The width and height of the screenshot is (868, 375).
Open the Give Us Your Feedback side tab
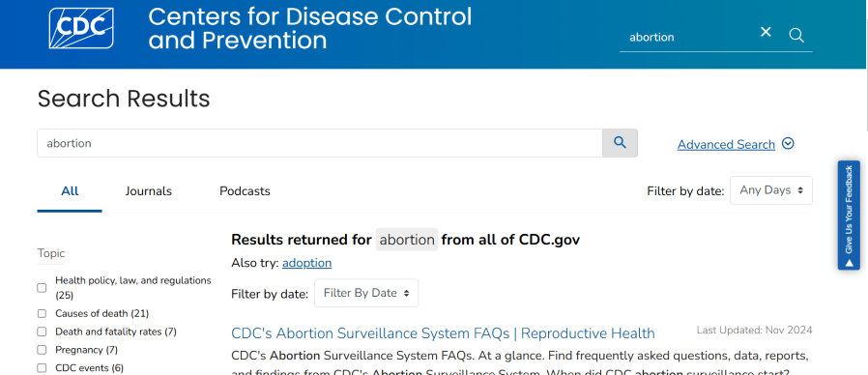(849, 215)
